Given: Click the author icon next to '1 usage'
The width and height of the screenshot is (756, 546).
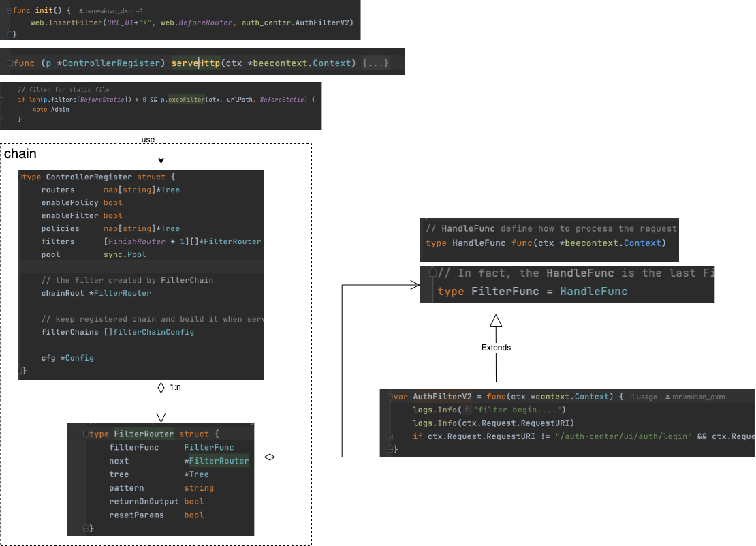Looking at the screenshot, I should [667, 397].
